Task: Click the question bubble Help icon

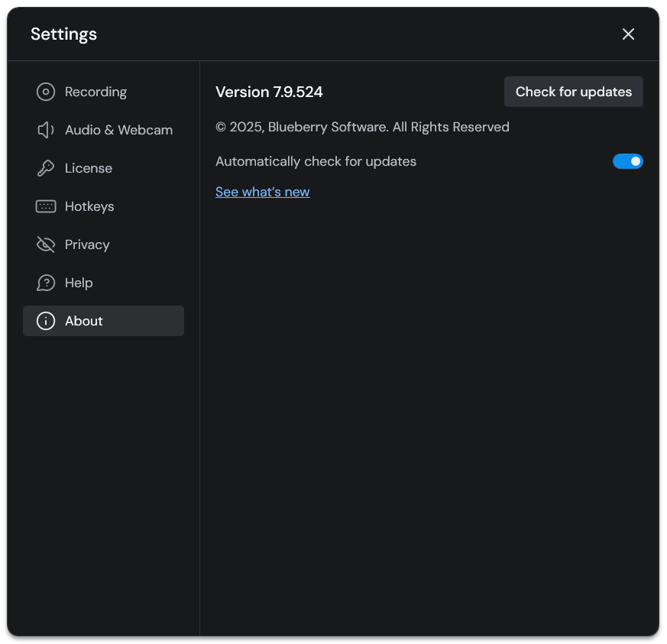Action: point(46,283)
